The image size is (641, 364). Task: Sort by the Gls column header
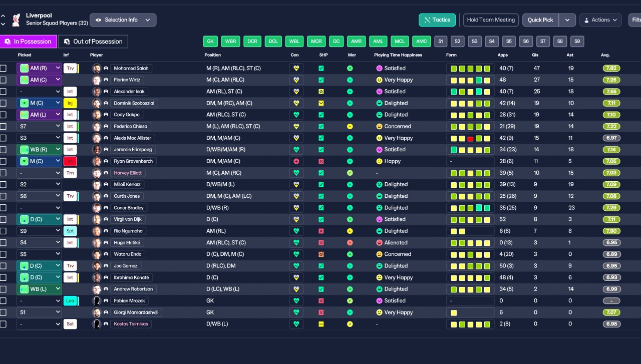(x=535, y=55)
